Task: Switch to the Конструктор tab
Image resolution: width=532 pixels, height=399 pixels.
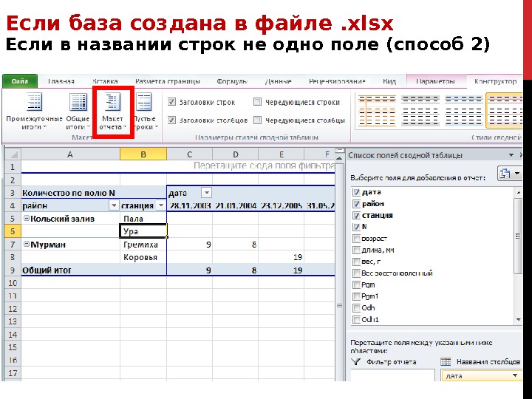Action: 495,81
